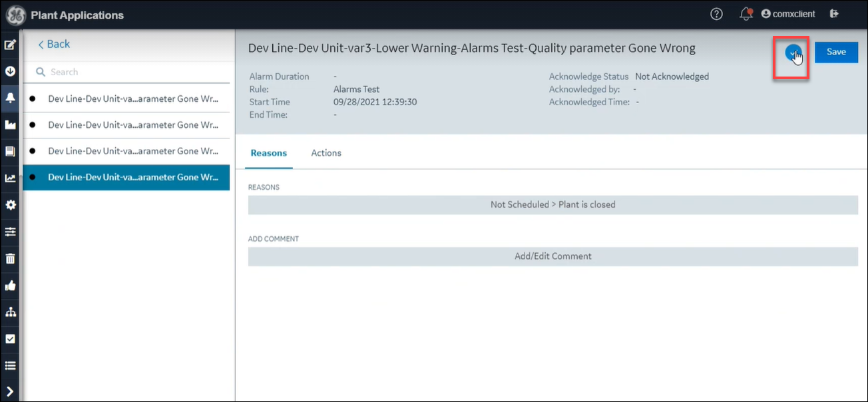
Task: Click the 'Acknowledged by:' label
Action: [584, 89]
